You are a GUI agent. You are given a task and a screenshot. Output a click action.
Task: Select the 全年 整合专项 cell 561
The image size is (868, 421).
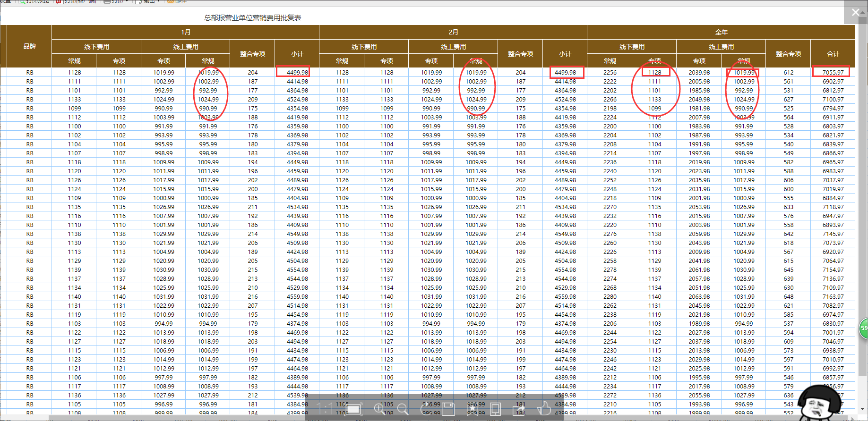788,82
